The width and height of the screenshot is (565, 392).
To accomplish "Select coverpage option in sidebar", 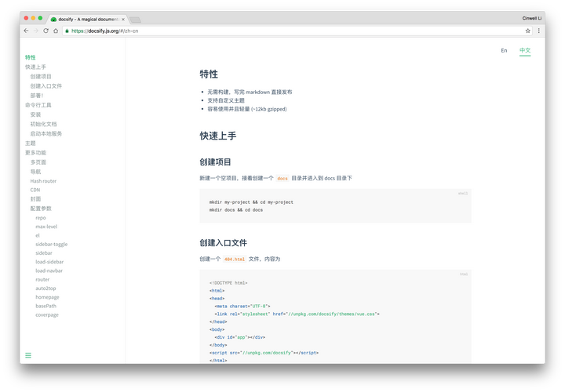I will pos(47,314).
